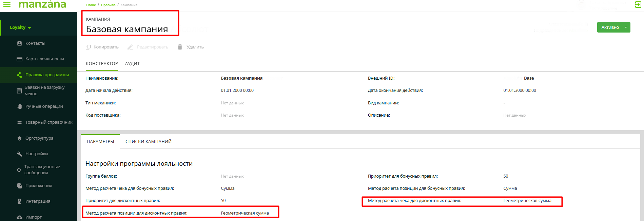The width and height of the screenshot is (644, 221).
Task: Click the Ручные операции hand icon
Action: [x=19, y=106]
